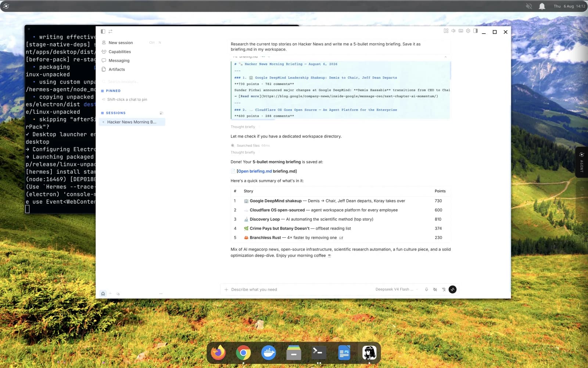Click the Google DeepMind shakeup row
Viewport: 588px width, 368px height.
point(340,201)
